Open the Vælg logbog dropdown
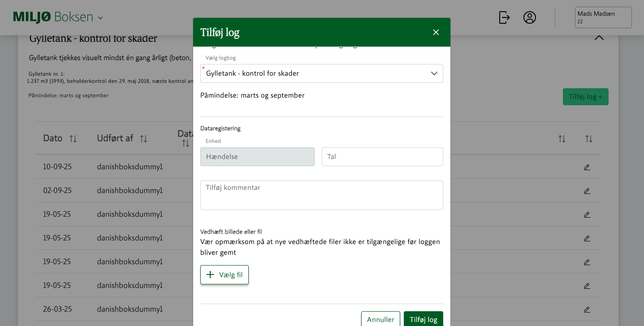This screenshot has width=644, height=326. tap(321, 73)
